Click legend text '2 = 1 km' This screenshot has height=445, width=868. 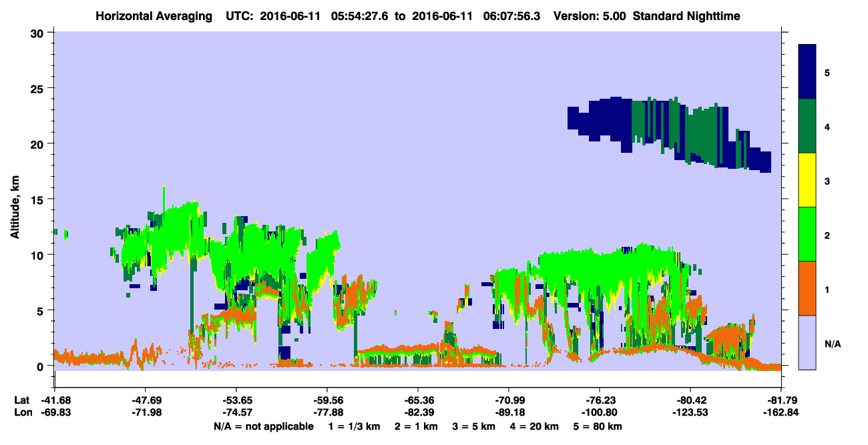point(416,426)
